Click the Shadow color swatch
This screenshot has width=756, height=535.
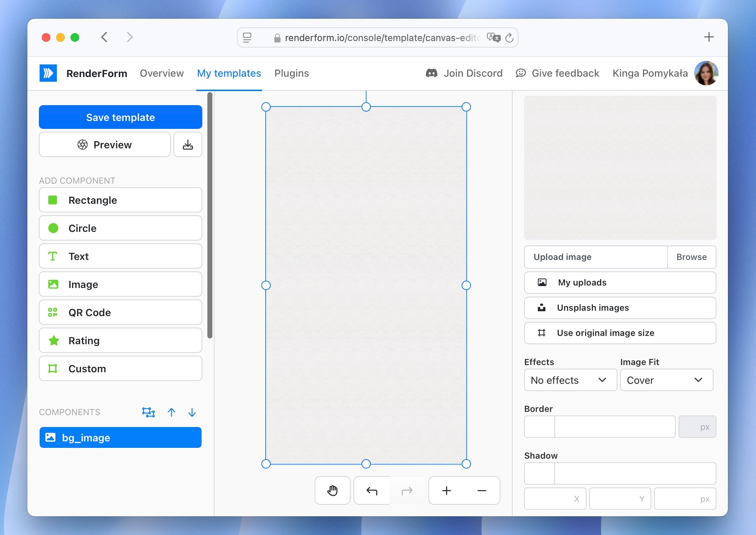tap(540, 473)
